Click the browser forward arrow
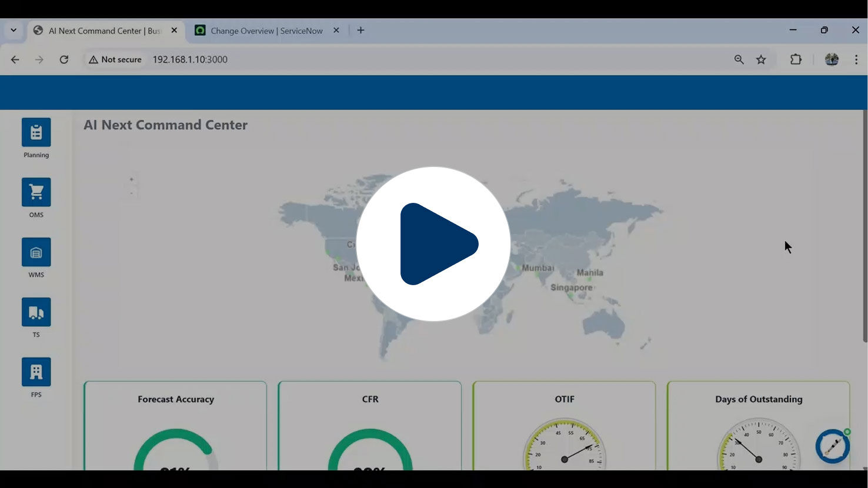This screenshot has height=488, width=868. (39, 59)
